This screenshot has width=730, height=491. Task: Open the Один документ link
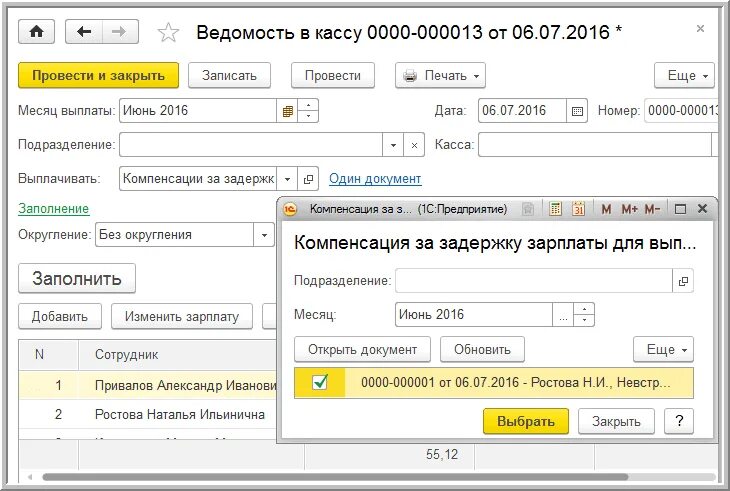(x=375, y=179)
